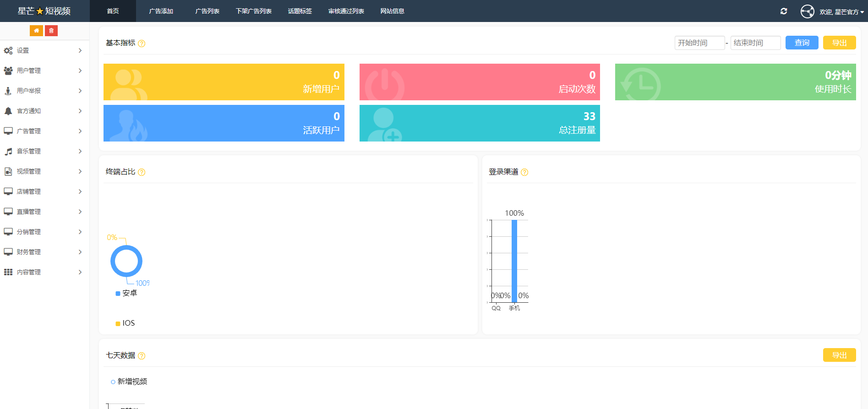Click the 结束时间 date field
Image resolution: width=868 pixels, height=409 pixels.
755,43
